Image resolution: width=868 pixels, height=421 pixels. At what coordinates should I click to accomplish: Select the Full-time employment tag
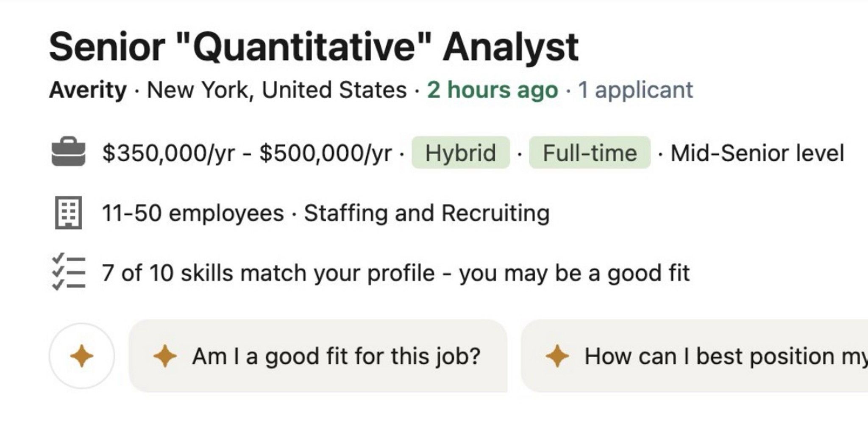tap(589, 153)
